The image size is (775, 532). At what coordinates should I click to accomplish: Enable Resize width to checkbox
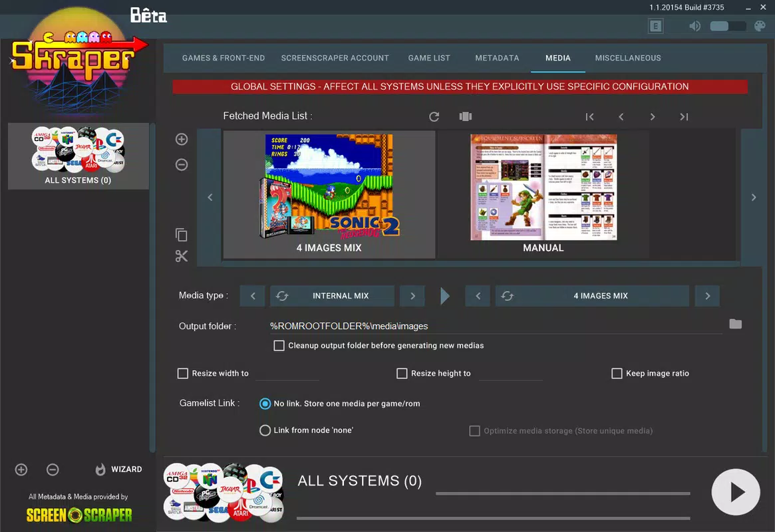(x=183, y=374)
